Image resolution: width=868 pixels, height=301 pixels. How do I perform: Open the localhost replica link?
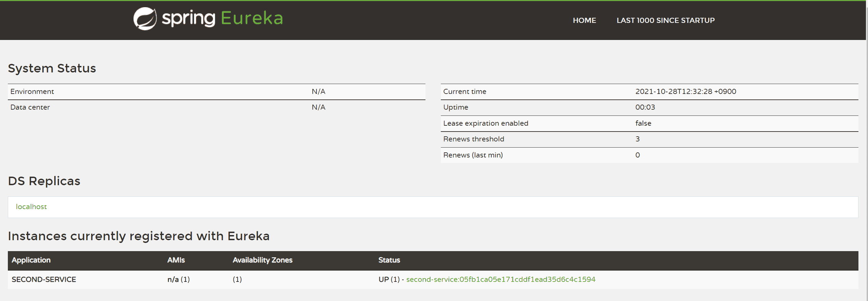click(x=31, y=207)
